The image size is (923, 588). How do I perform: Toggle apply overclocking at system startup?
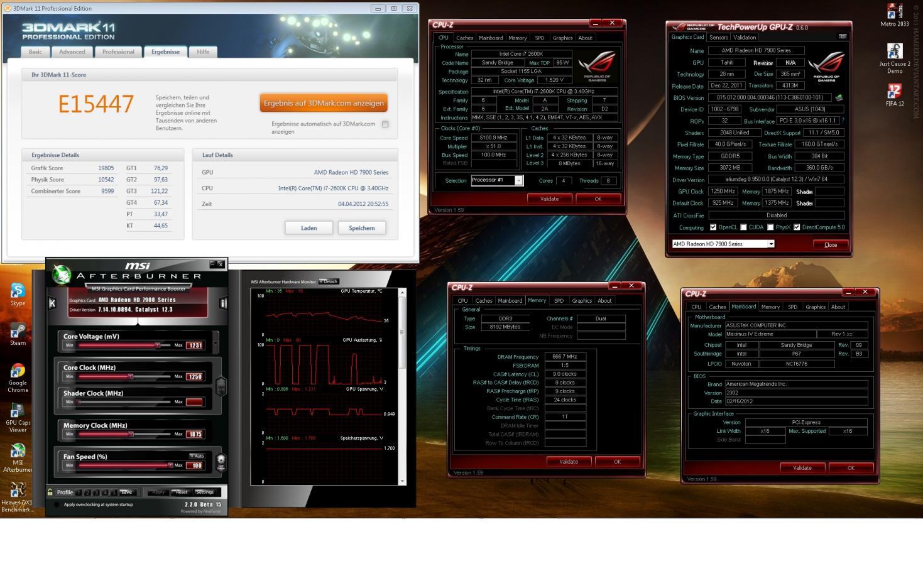[57, 504]
